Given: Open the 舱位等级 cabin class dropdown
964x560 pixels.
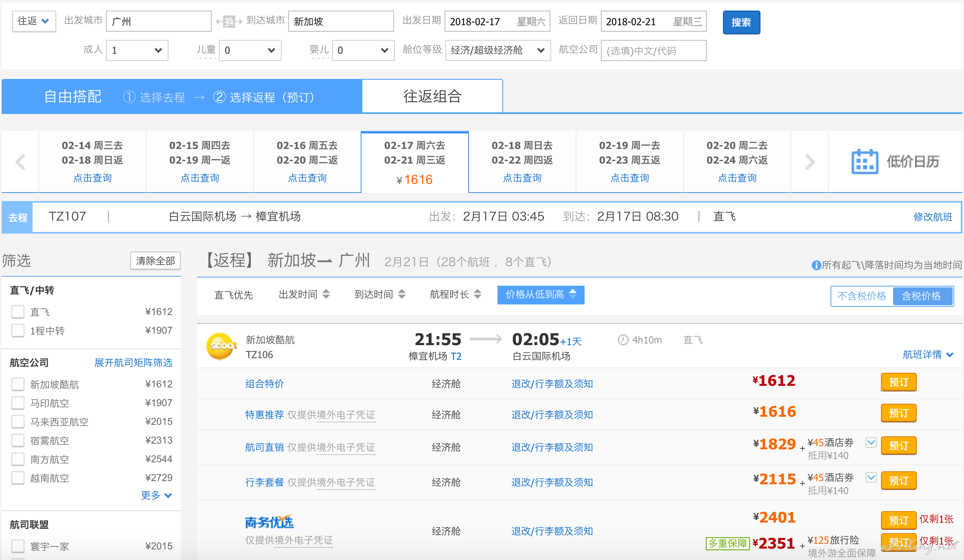Looking at the screenshot, I should [498, 50].
